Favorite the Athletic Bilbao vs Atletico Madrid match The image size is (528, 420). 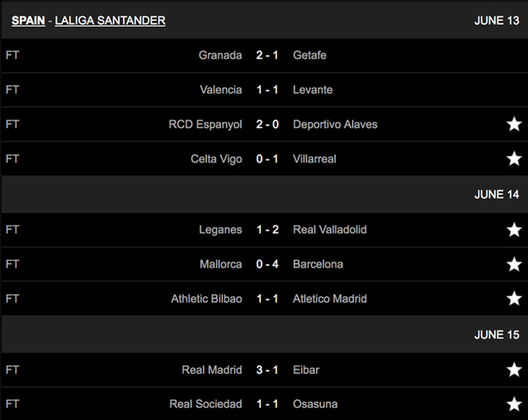(x=514, y=298)
